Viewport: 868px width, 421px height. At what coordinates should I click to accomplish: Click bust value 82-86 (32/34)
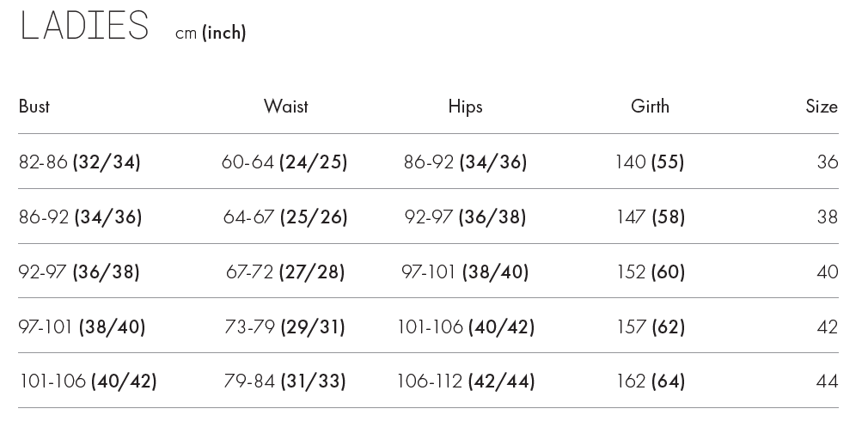(80, 162)
